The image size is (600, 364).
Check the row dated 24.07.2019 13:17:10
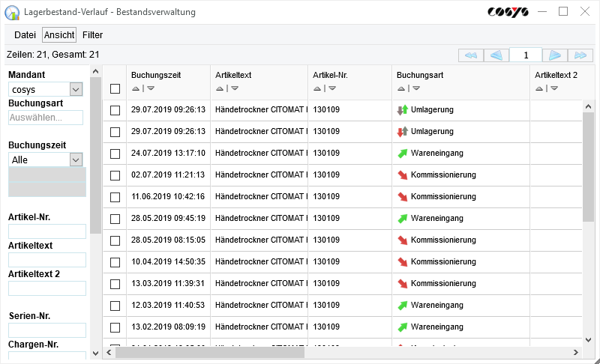115,154
